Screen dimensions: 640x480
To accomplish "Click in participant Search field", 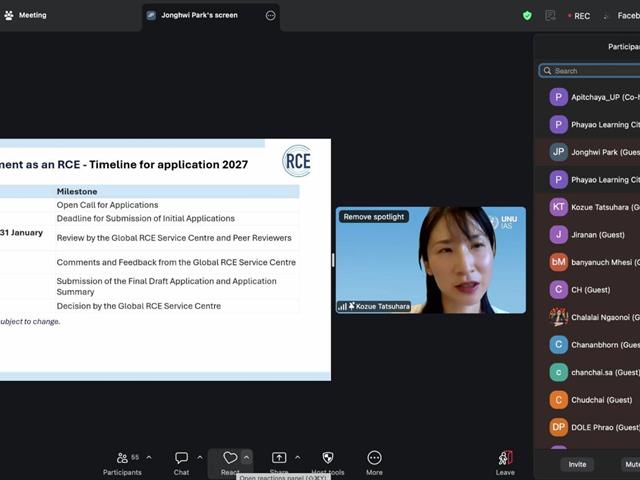I will click(x=590, y=71).
